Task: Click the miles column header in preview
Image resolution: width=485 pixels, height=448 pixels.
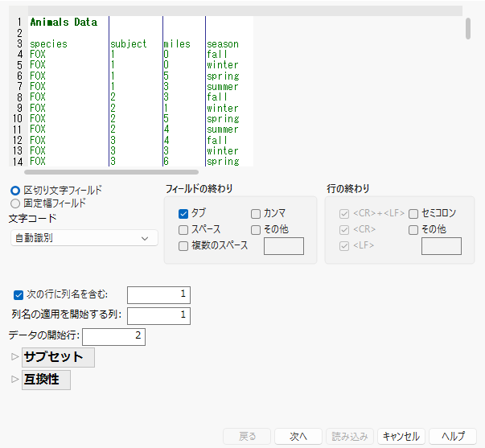Action: (177, 44)
